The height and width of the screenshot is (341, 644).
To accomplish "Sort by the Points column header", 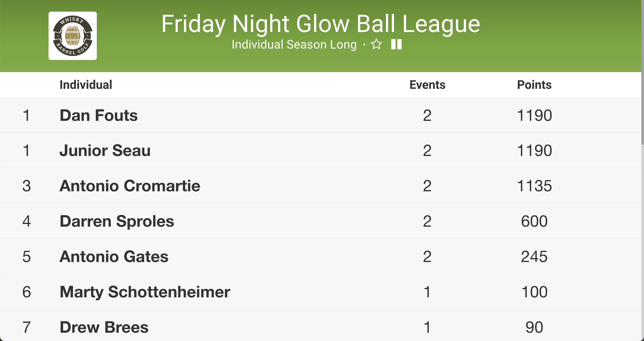I will click(534, 85).
